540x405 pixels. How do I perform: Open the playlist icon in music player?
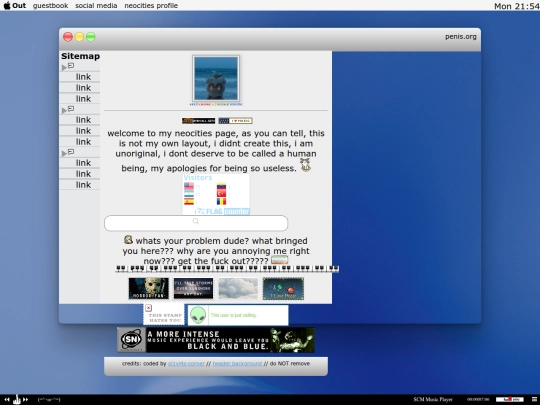click(534, 399)
